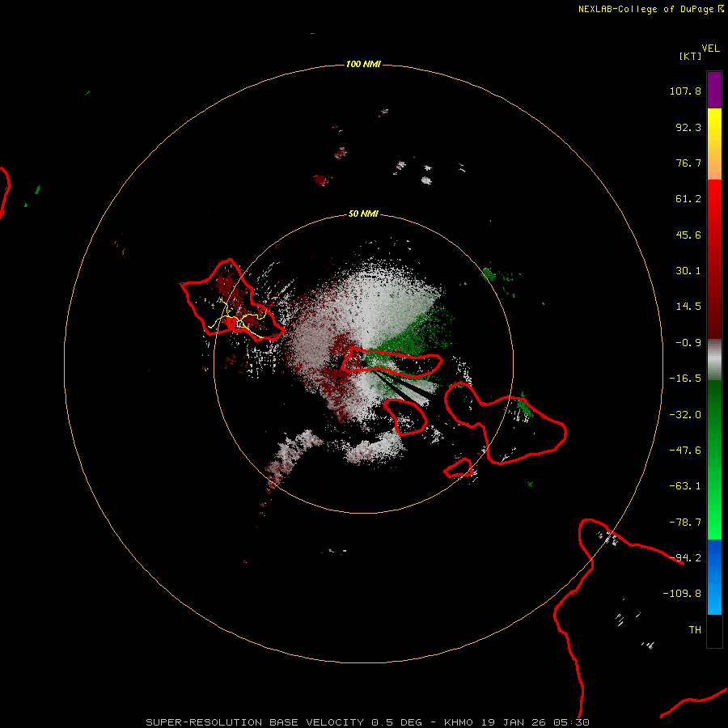Click the 30.1 velocity scale value
This screenshot has width=728, height=728.
click(688, 271)
